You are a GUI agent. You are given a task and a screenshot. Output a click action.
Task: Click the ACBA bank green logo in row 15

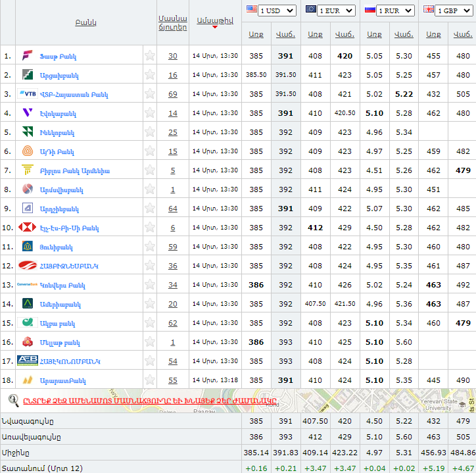28,322
